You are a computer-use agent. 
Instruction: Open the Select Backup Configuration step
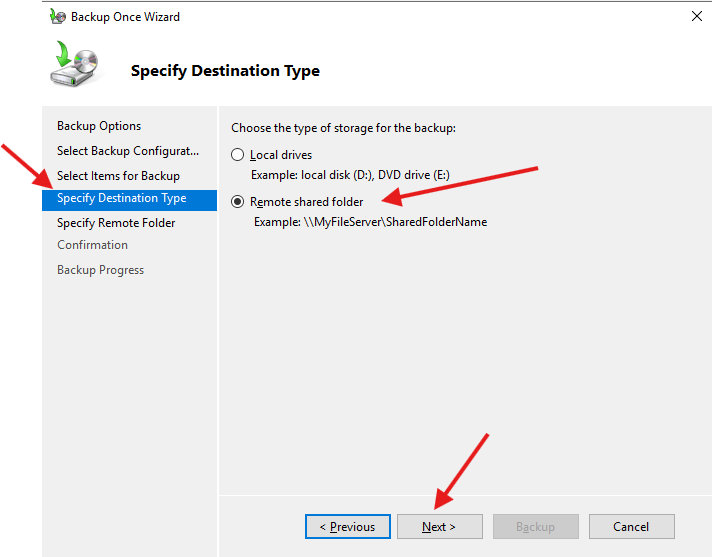(x=128, y=151)
